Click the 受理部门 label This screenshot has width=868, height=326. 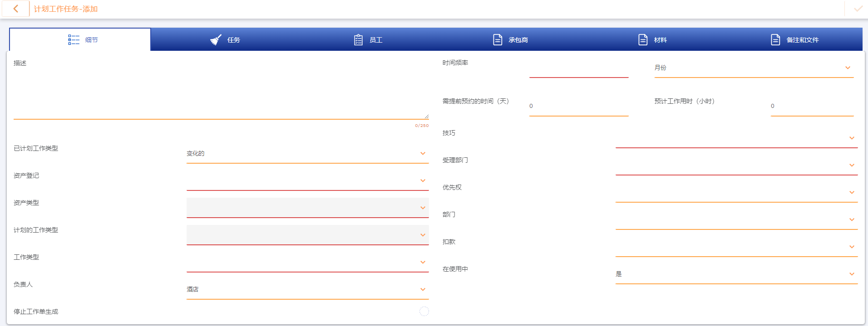pos(455,160)
